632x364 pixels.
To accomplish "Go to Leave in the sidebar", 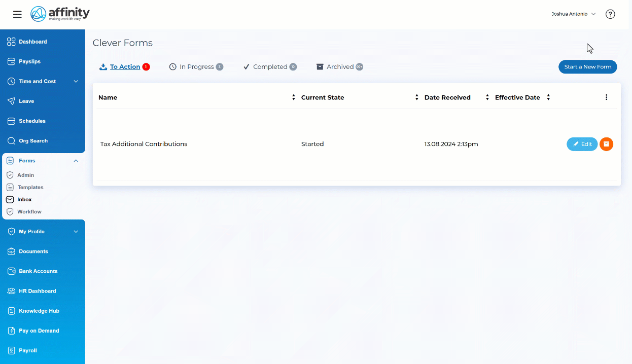I will click(26, 101).
